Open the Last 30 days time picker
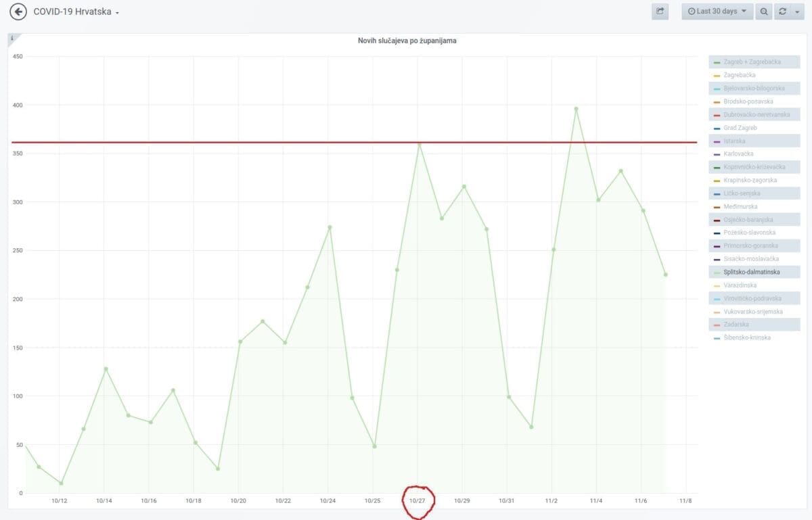This screenshot has width=812, height=520. [x=717, y=11]
